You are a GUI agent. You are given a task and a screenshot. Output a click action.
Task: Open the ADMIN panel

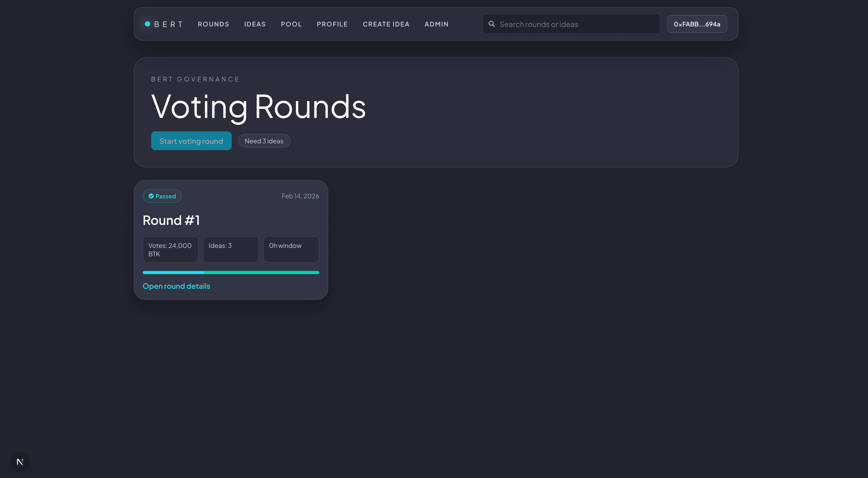436,24
